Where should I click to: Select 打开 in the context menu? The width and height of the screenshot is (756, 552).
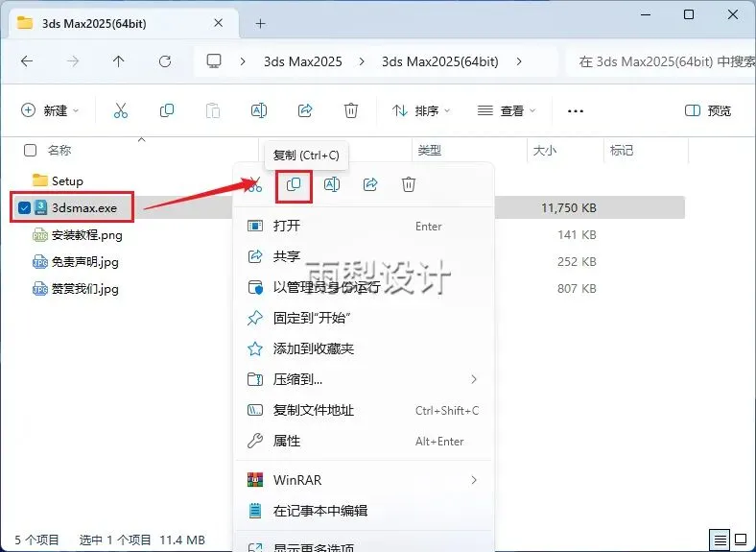tap(364, 226)
